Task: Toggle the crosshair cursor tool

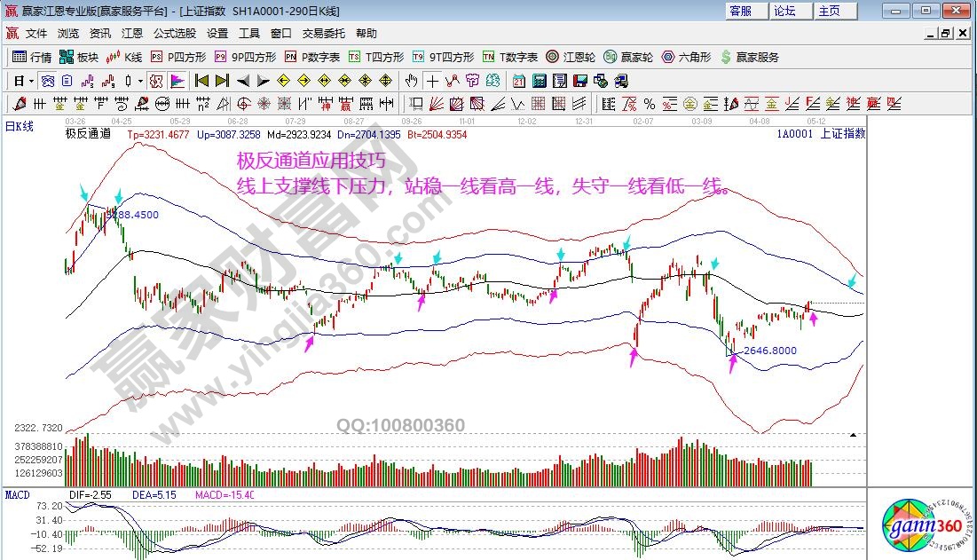Action: 432,81
